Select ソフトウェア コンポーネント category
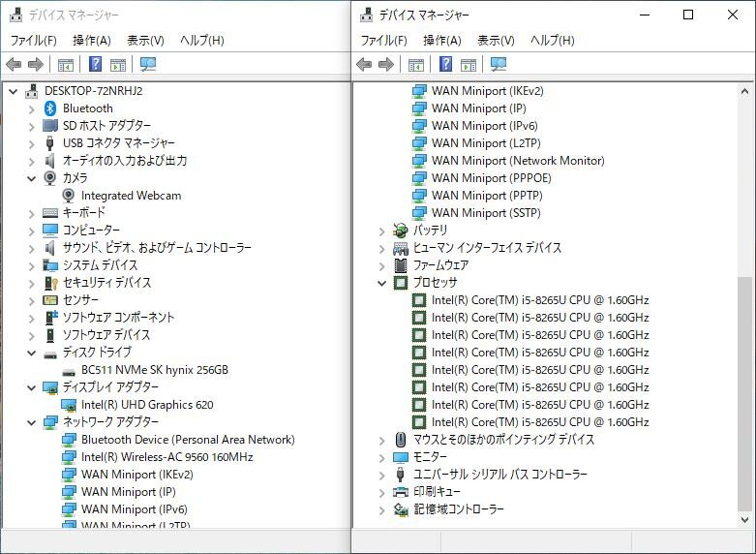756x554 pixels. [119, 318]
